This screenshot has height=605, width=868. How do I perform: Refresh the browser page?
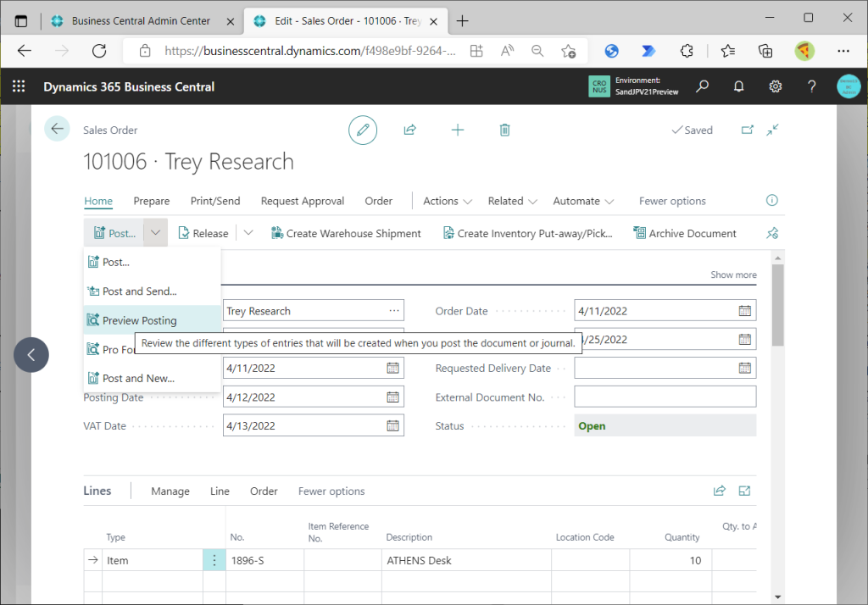[99, 51]
